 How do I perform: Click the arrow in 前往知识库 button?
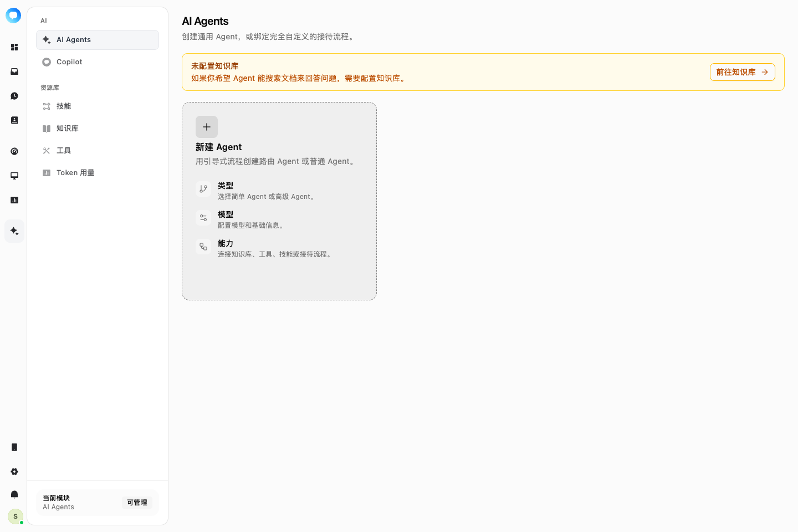click(x=765, y=72)
